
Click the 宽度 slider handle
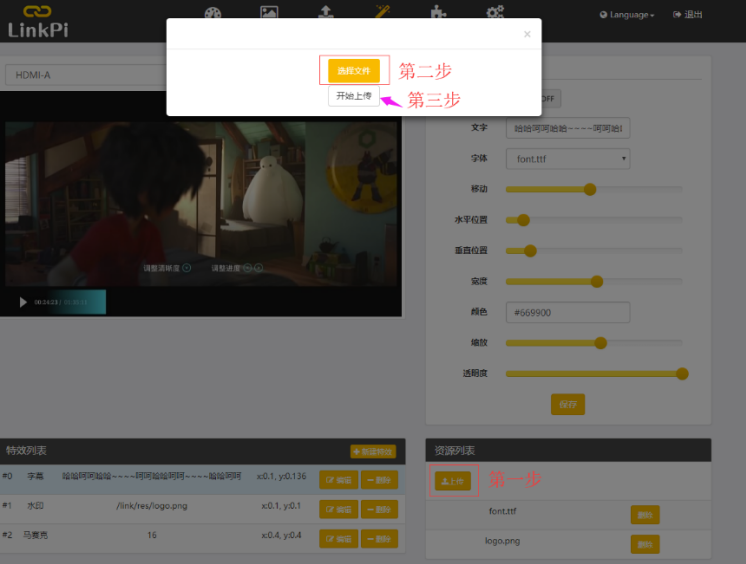tap(597, 282)
